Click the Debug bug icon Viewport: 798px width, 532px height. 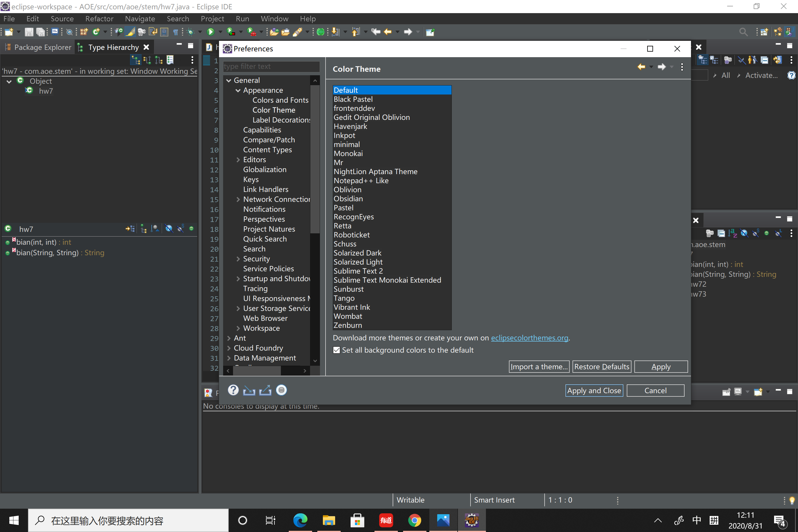click(191, 32)
